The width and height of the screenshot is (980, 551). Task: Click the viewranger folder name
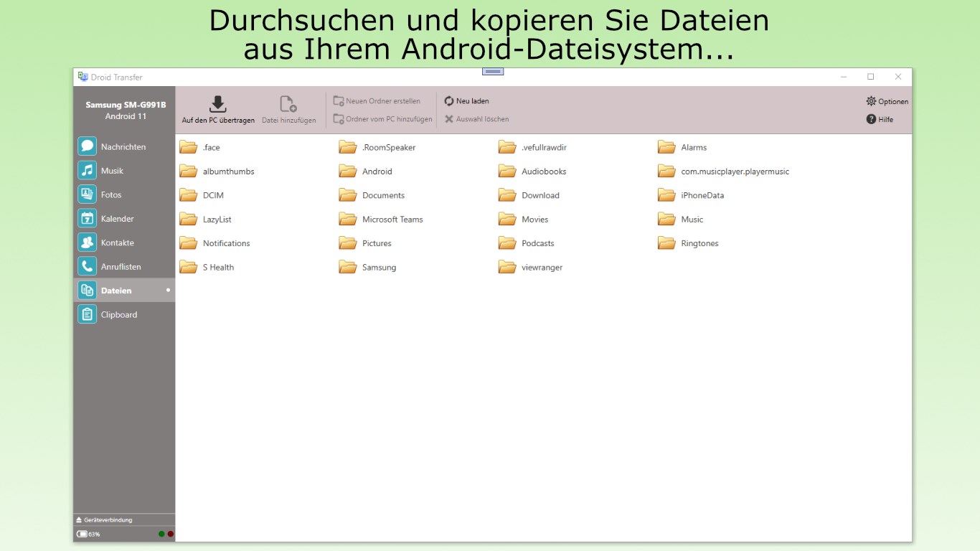pos(542,268)
